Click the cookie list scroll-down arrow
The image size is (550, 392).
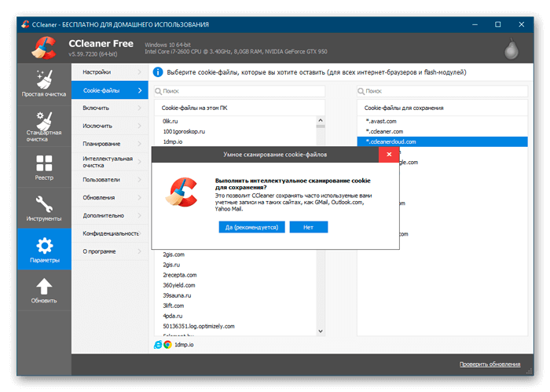[321, 331]
